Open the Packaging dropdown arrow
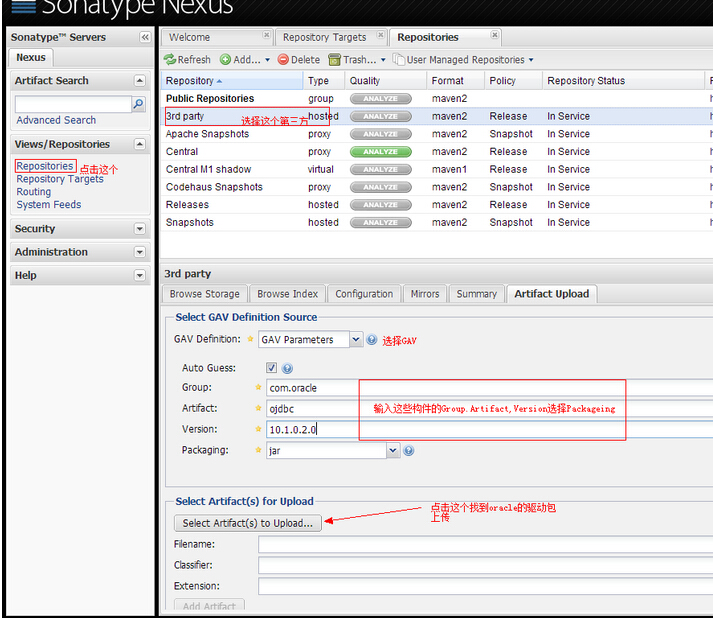The height and width of the screenshot is (618, 713). pyautogui.click(x=393, y=450)
